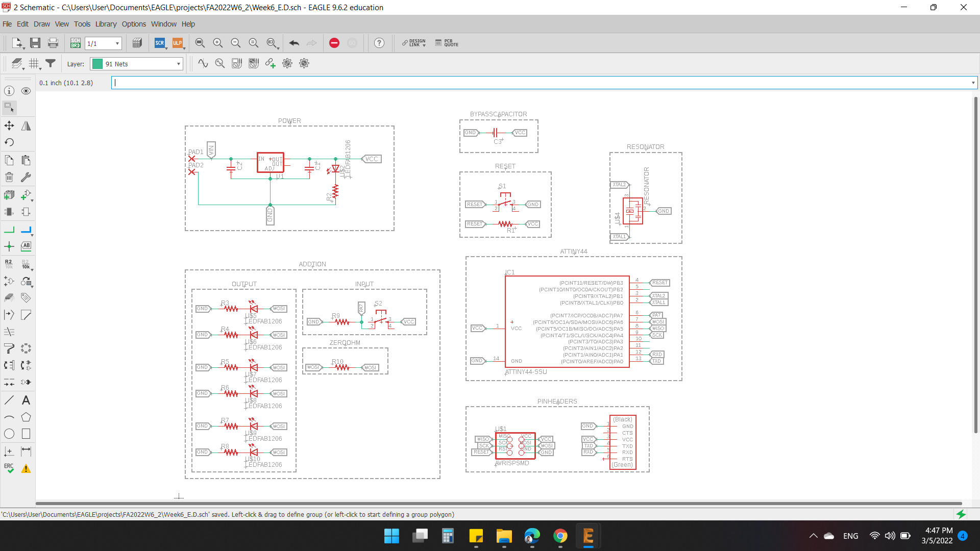Open the command history dropdown arrow
The width and height of the screenshot is (980, 551).
[973, 83]
